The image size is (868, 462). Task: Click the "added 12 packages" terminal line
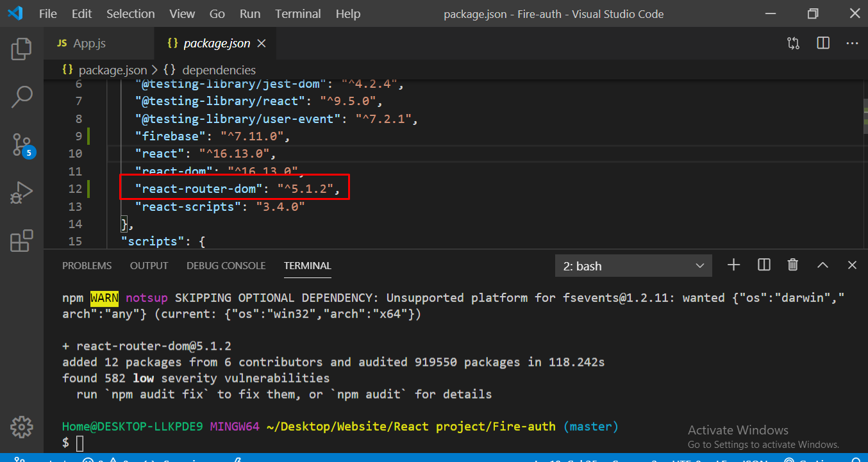coord(333,362)
